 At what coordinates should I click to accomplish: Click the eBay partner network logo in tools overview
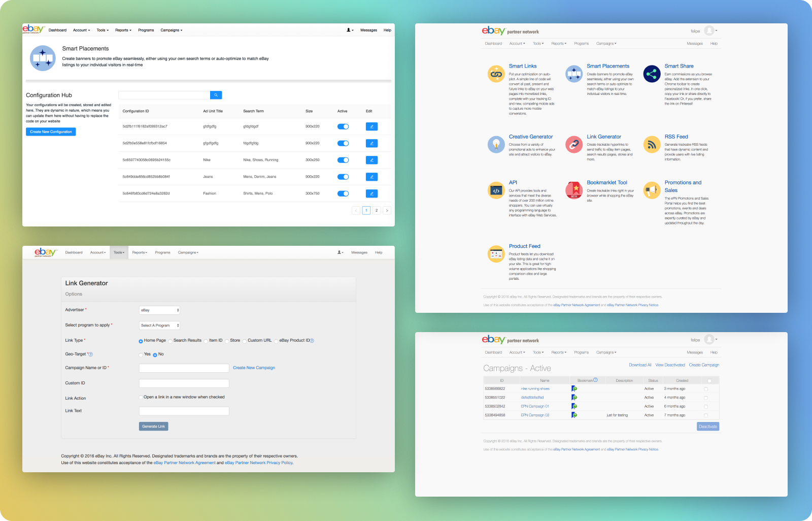(510, 30)
